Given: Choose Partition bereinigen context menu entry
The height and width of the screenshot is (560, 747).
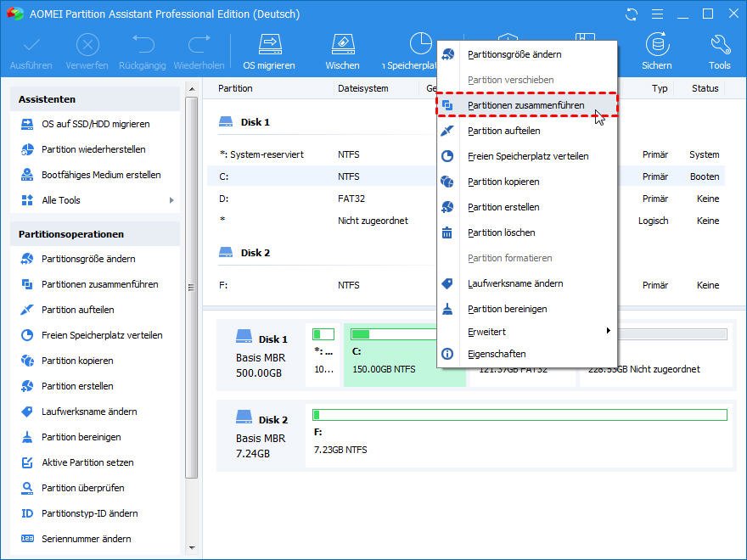Looking at the screenshot, I should [x=527, y=309].
